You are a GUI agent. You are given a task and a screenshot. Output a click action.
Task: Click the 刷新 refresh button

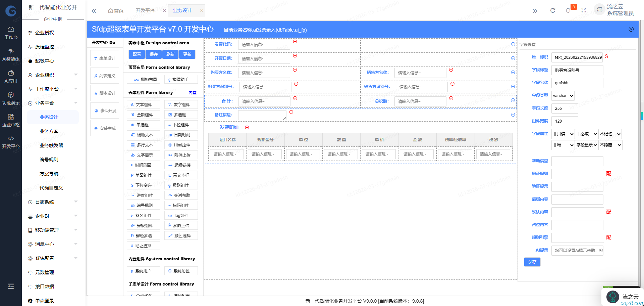click(170, 54)
